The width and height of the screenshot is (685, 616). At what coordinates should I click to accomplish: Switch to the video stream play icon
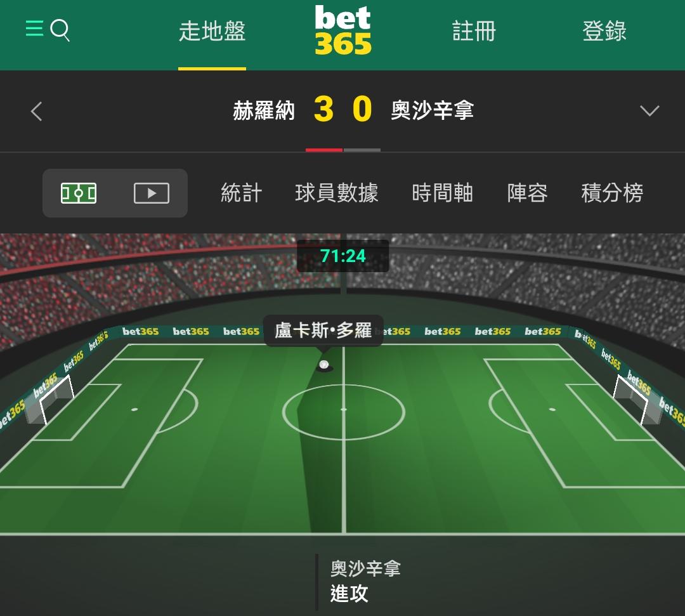click(151, 193)
